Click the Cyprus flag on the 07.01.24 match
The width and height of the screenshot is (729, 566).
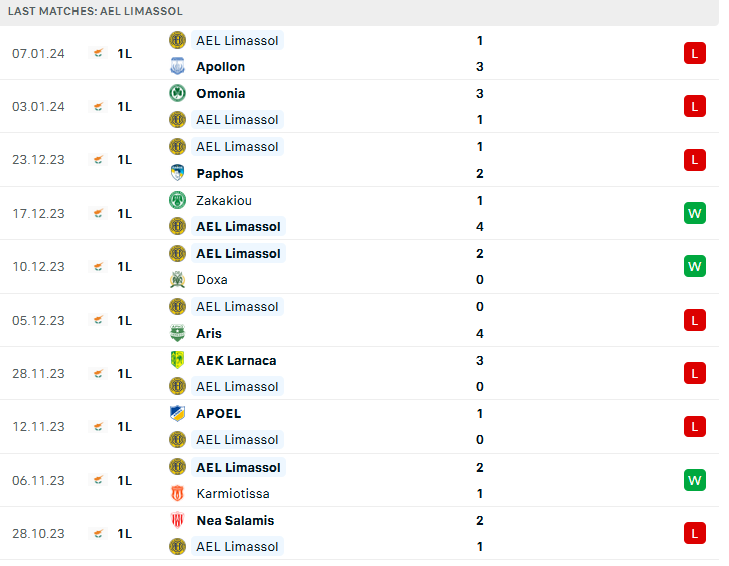point(98,53)
